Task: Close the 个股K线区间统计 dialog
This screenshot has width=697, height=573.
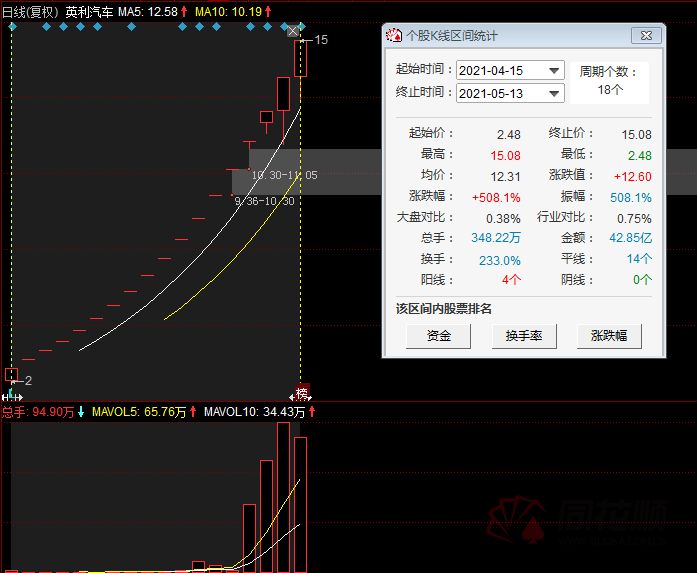Action: click(x=646, y=36)
